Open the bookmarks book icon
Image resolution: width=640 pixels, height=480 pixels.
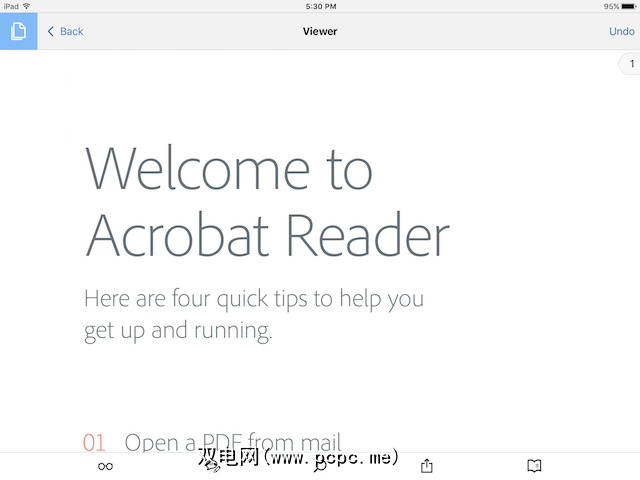click(534, 465)
